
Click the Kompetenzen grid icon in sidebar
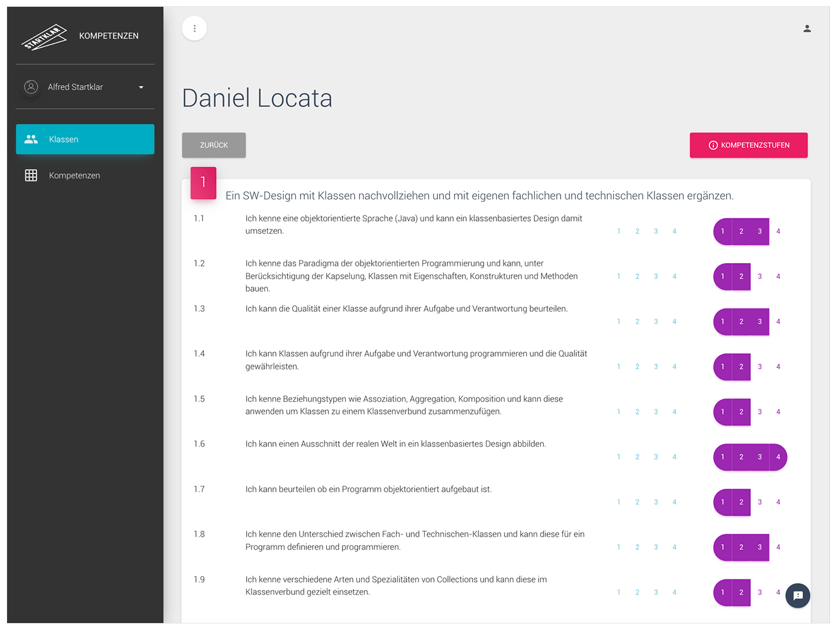click(x=31, y=176)
